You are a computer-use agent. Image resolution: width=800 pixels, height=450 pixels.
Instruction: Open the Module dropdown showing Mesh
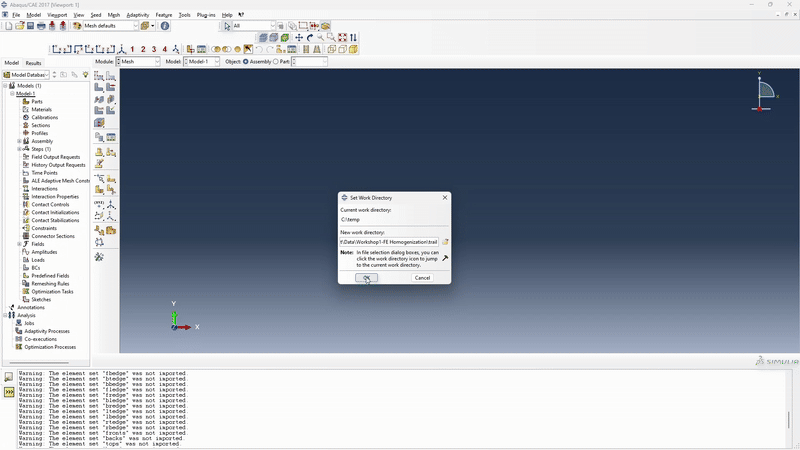(x=138, y=62)
